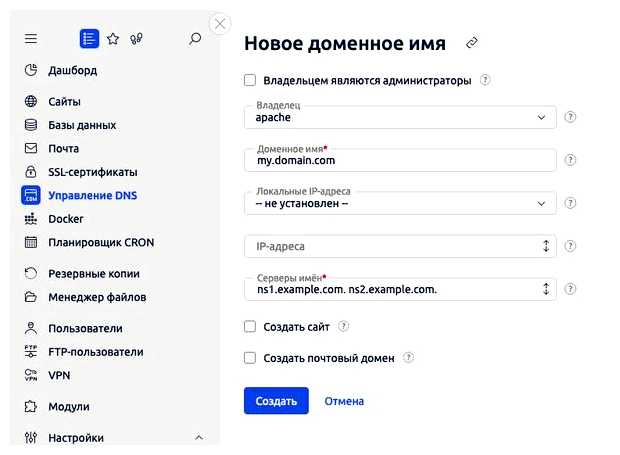Open Настройки menu item
Image resolution: width=620 pixels, height=455 pixels.
pyautogui.click(x=76, y=438)
